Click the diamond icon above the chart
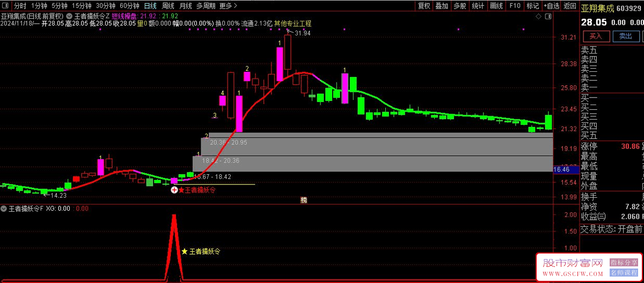This screenshot has width=644, height=283. tap(538, 17)
